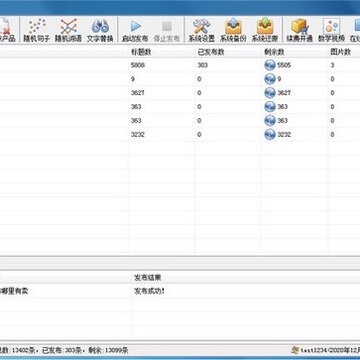Open 续费开通 renewal cart icon
This screenshot has width=360, height=360.
tap(299, 30)
